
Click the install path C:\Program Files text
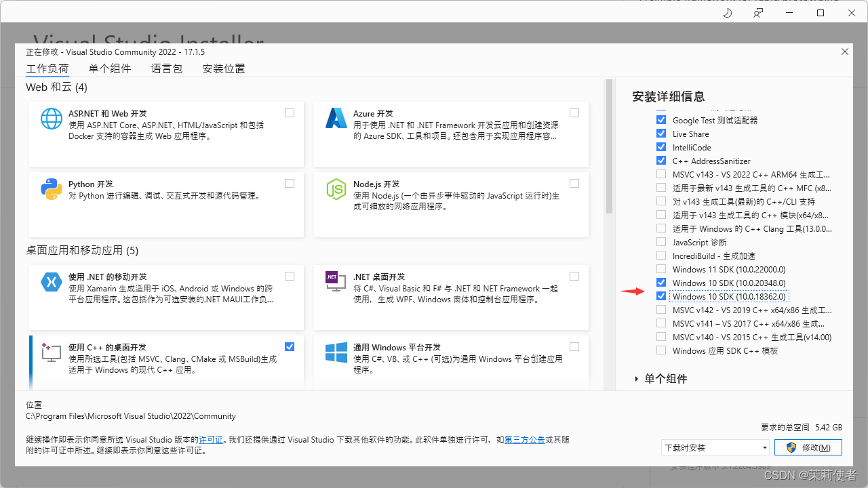tap(131, 416)
